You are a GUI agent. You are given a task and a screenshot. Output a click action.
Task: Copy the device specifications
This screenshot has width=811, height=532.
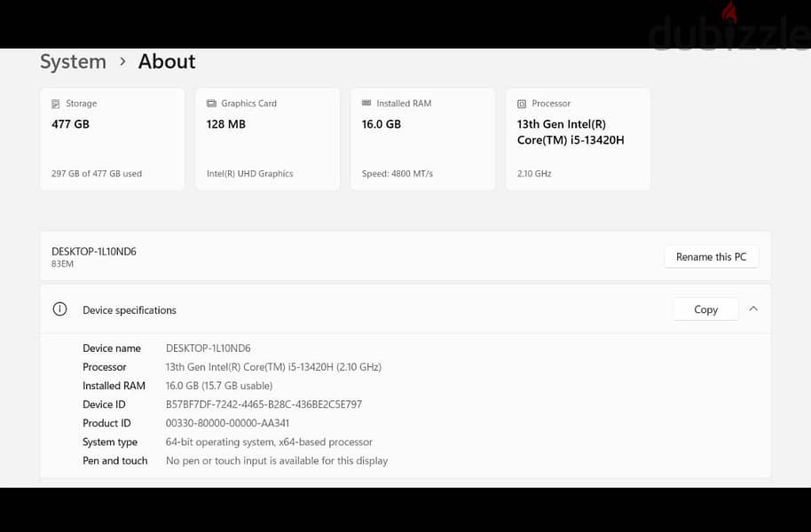pos(706,309)
